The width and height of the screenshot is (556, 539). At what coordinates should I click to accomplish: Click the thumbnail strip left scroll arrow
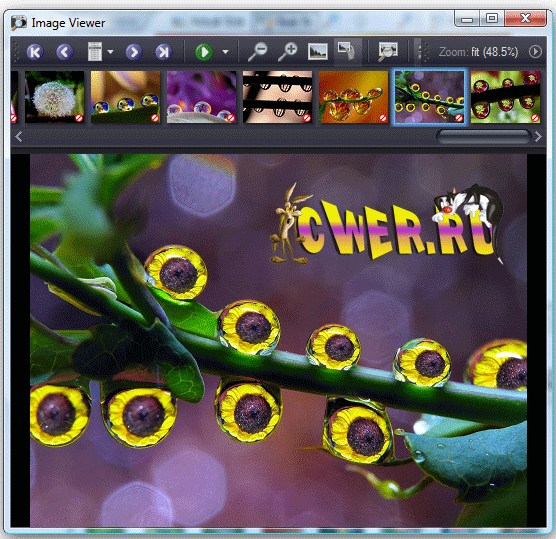[18, 136]
